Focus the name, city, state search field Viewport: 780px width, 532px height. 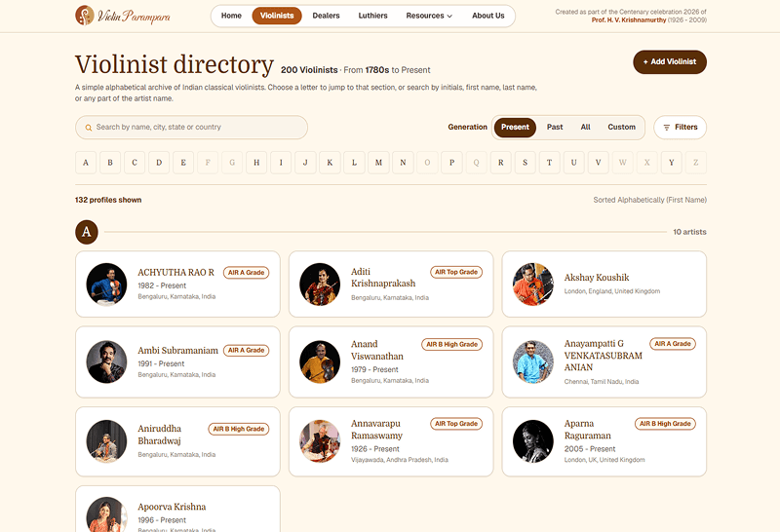click(x=191, y=128)
